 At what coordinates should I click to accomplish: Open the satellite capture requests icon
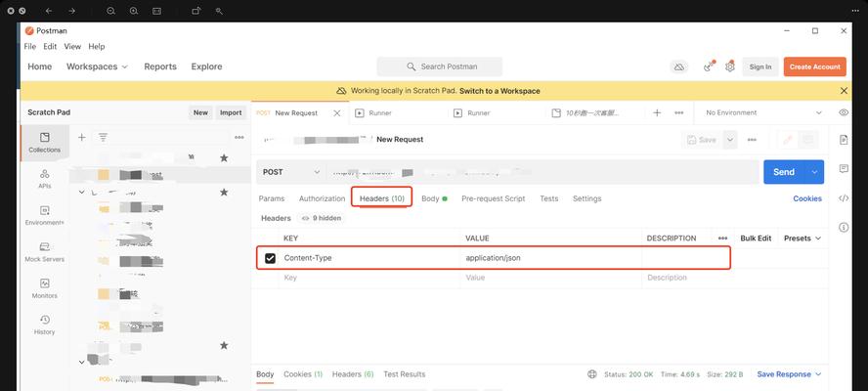point(709,66)
